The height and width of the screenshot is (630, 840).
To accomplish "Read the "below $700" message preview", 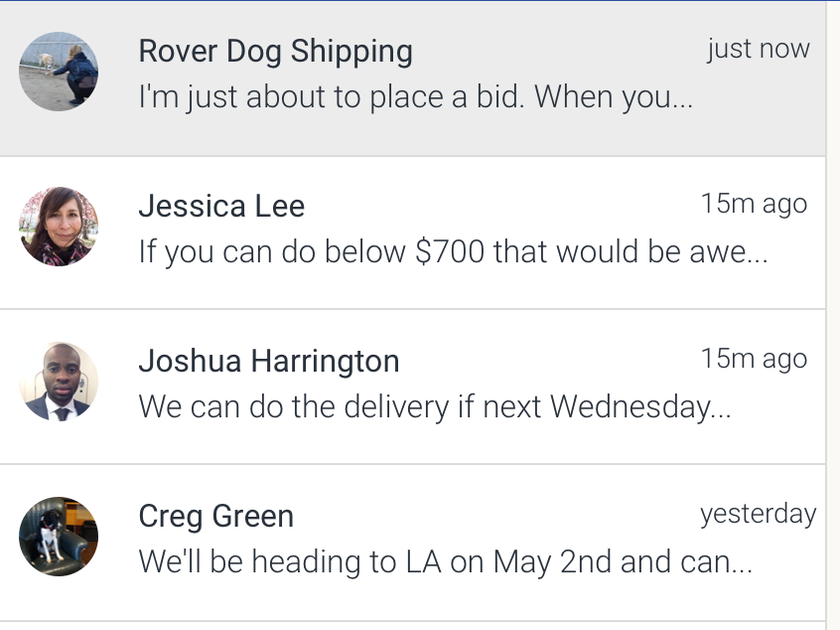I will (x=452, y=251).
